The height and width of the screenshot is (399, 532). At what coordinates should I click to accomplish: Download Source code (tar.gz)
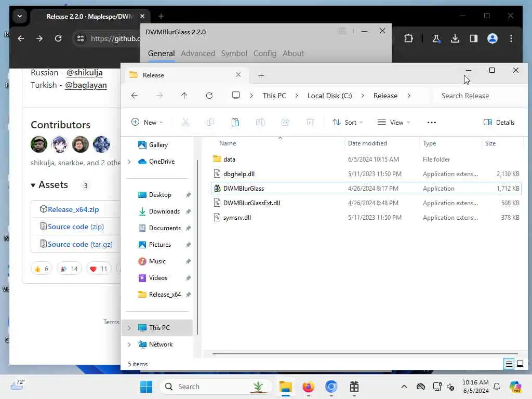point(80,244)
